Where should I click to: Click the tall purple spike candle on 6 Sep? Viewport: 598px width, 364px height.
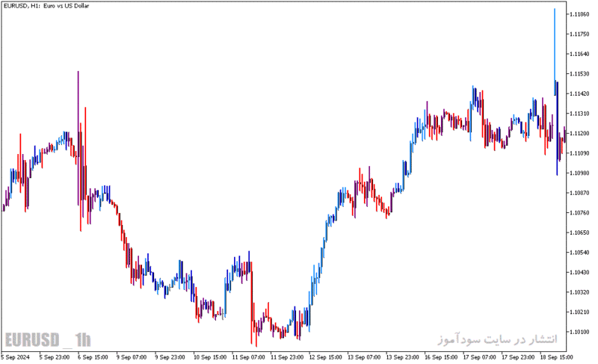78,138
